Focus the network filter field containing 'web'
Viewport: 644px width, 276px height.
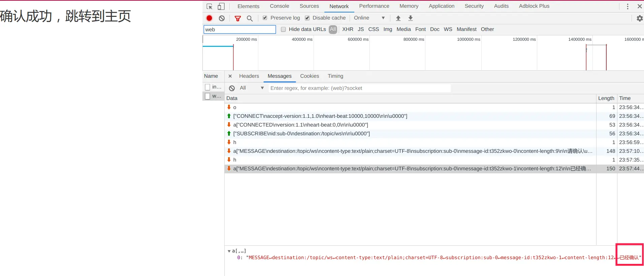point(240,30)
